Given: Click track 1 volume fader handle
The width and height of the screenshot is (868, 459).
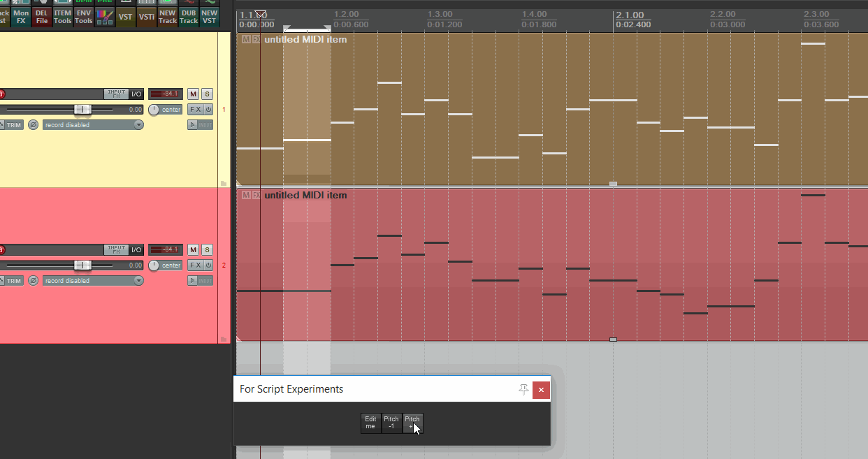Looking at the screenshot, I should (82, 110).
